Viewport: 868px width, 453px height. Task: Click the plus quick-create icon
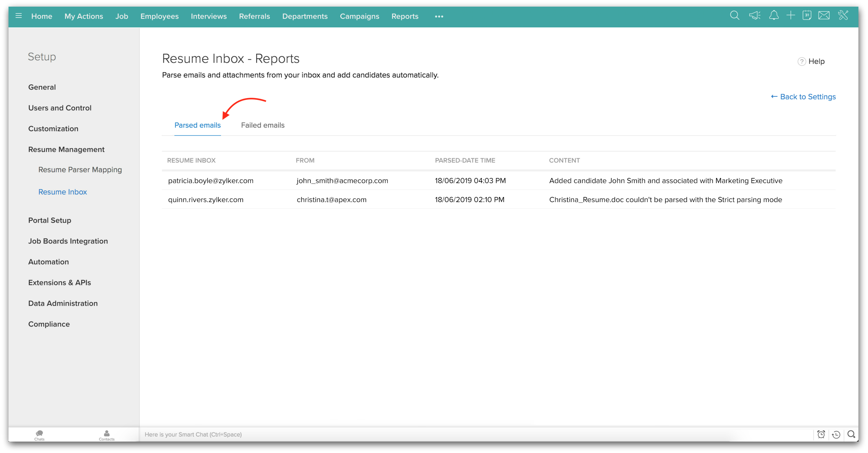(791, 15)
